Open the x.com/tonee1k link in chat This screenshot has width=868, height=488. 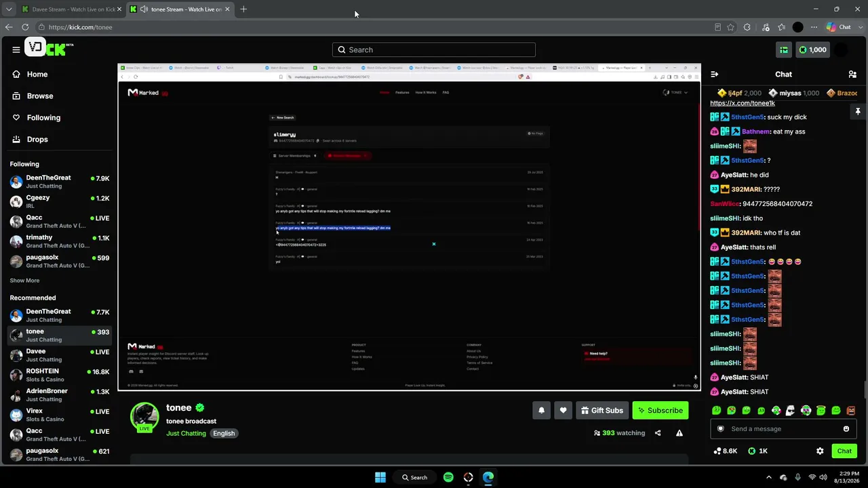743,103
